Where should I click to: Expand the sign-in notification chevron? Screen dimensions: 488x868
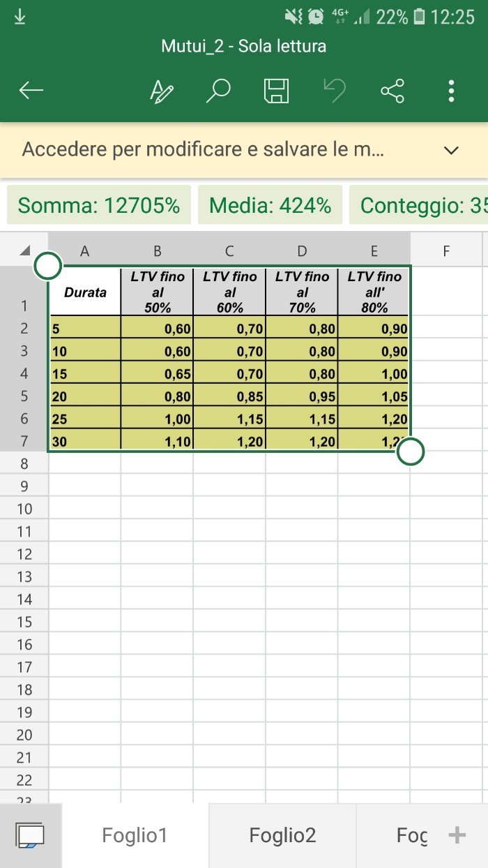(452, 150)
